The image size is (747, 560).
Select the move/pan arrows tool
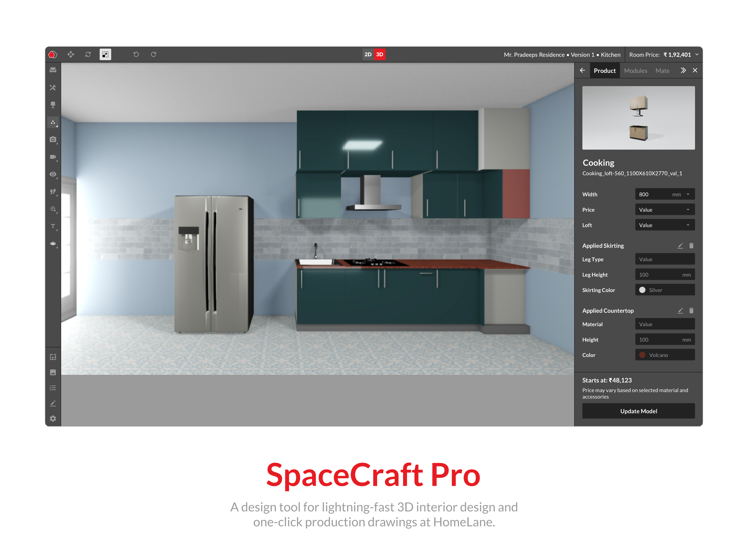coord(71,54)
